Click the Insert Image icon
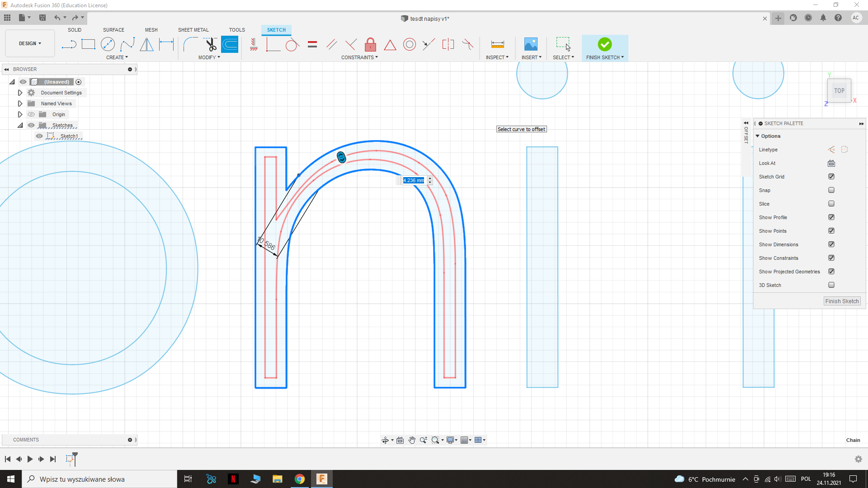This screenshot has width=868, height=488. 531,44
